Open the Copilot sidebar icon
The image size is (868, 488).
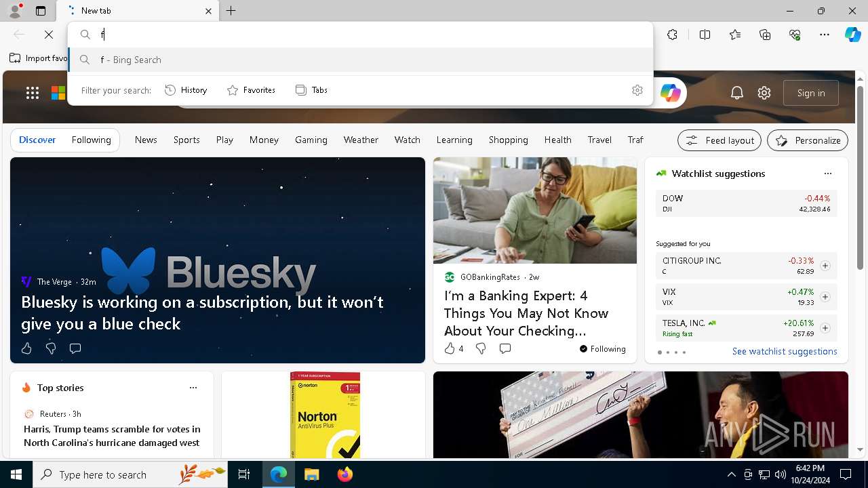(x=852, y=35)
